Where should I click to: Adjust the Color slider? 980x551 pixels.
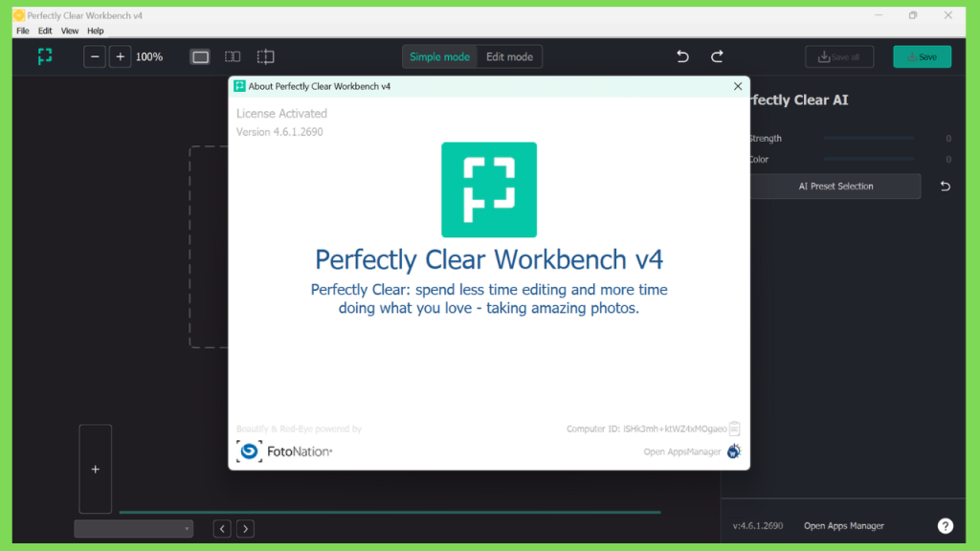coord(869,160)
